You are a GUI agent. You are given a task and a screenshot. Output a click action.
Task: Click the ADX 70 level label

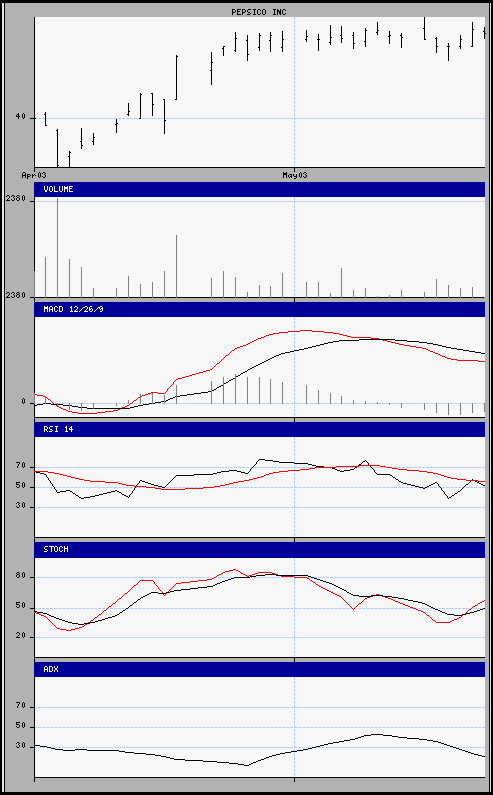pos(20,706)
